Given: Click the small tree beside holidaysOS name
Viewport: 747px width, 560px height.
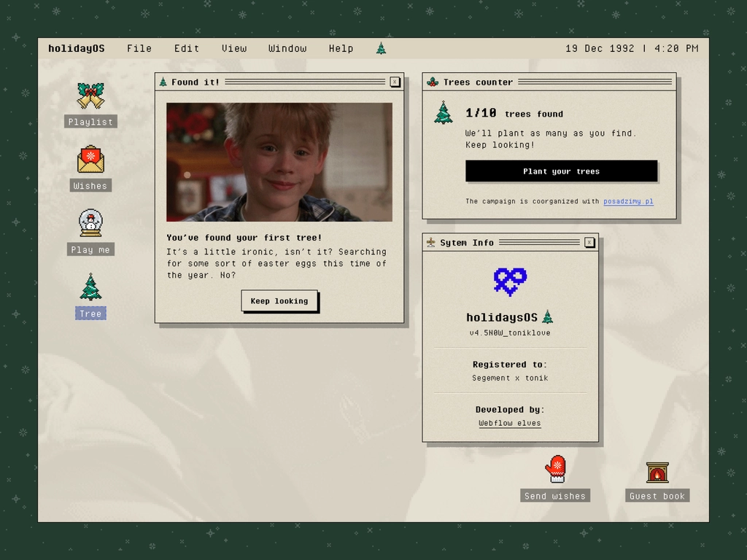Looking at the screenshot, I should tap(548, 316).
